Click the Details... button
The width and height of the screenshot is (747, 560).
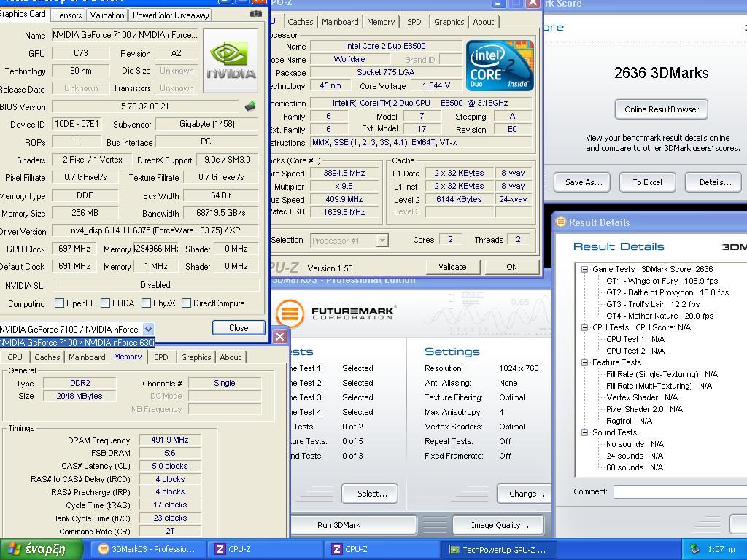[x=715, y=182]
